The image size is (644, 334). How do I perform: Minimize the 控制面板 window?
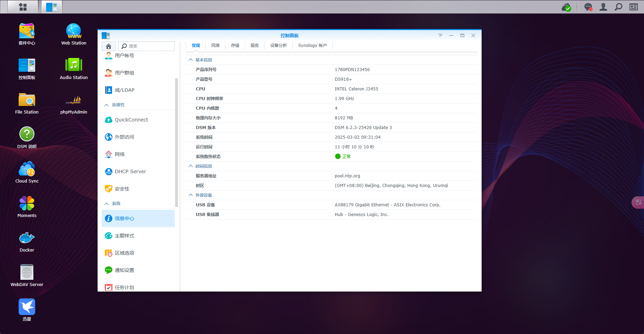coord(451,36)
